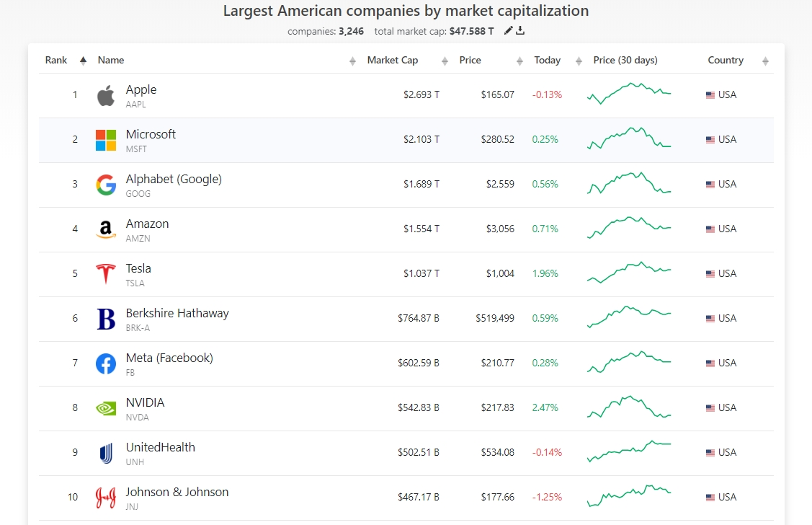Viewport: 812px width, 525px height.
Task: Click the Apple logo icon
Action: [x=106, y=95]
